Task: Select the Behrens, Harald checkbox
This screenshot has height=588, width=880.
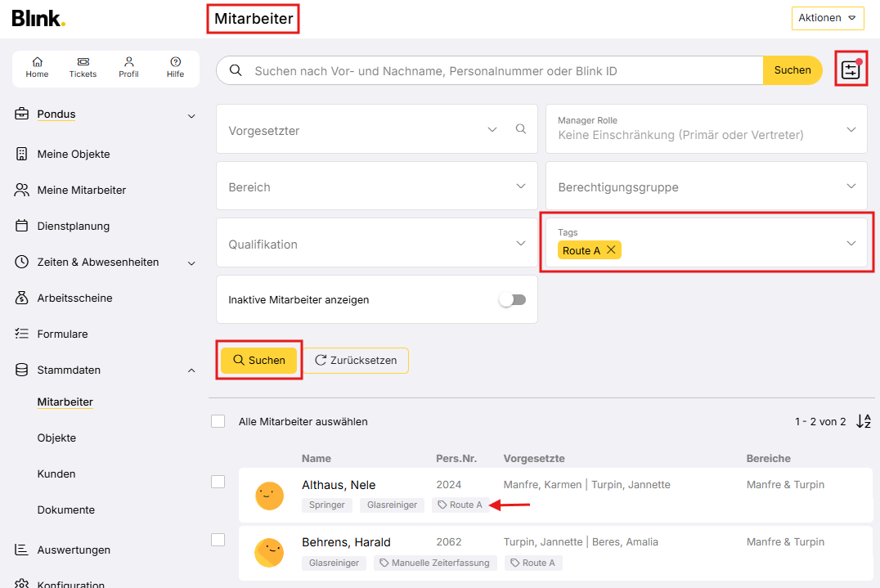Action: [218, 540]
